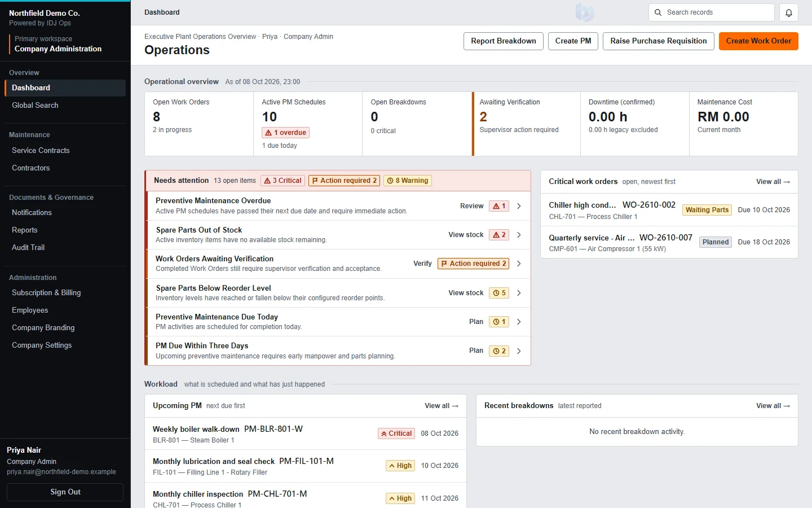Click Critical priority badge on Weekly boiler walk-down

tap(396, 433)
